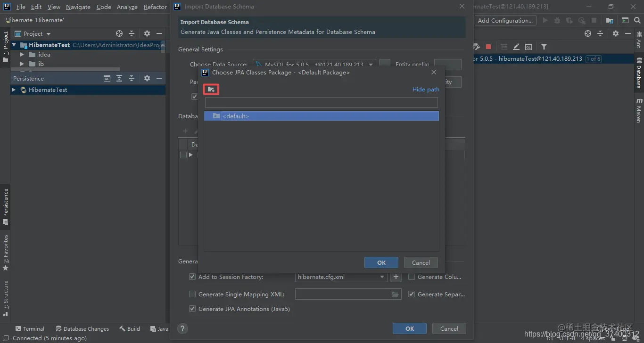Toggle Generate Colu... checkbox

tap(412, 277)
